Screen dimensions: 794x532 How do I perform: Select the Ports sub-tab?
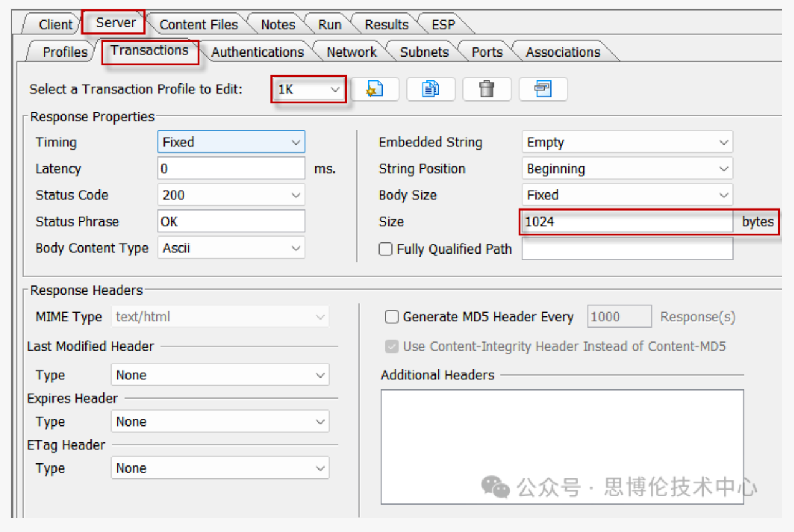(x=487, y=52)
